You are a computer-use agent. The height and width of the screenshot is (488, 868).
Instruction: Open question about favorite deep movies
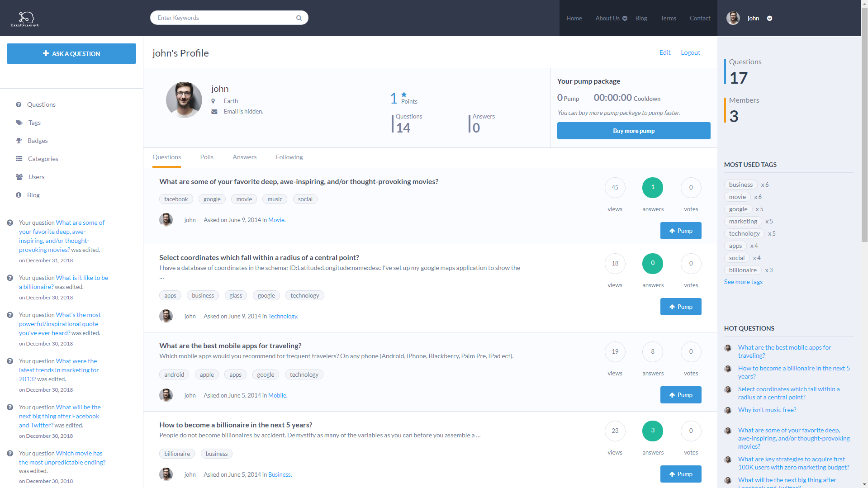pos(299,181)
